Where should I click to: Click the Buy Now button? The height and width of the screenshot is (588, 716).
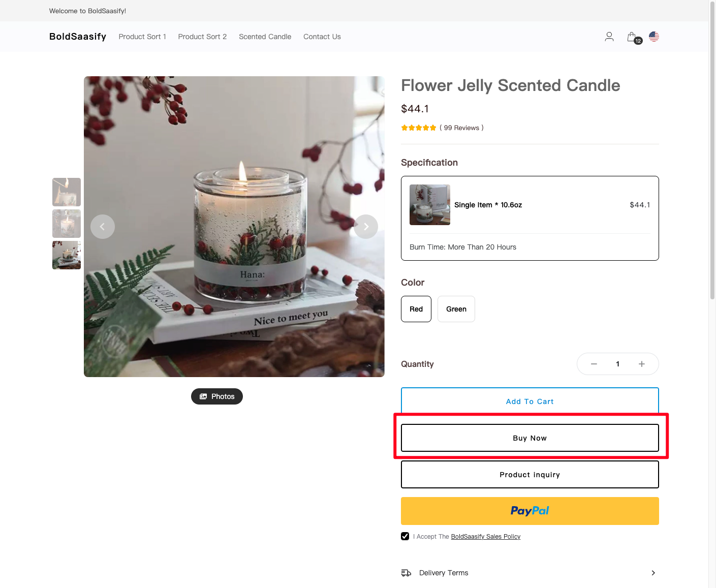pyautogui.click(x=530, y=438)
